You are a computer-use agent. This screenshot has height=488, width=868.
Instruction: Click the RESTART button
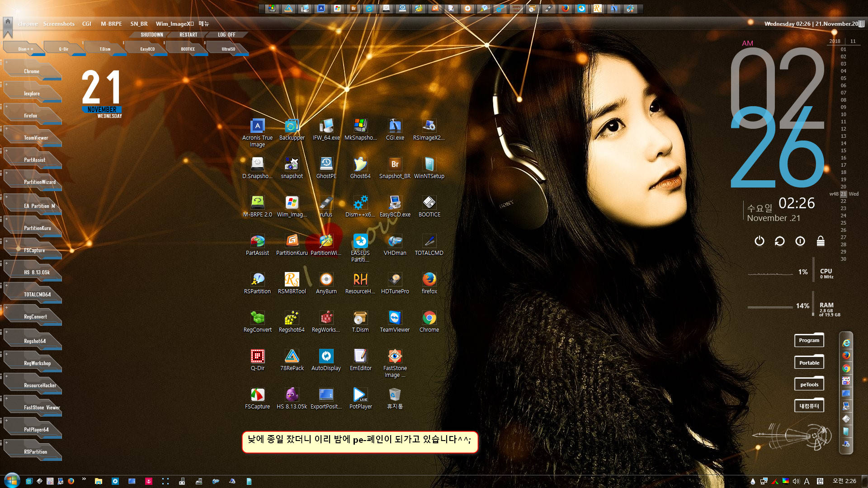coord(188,35)
